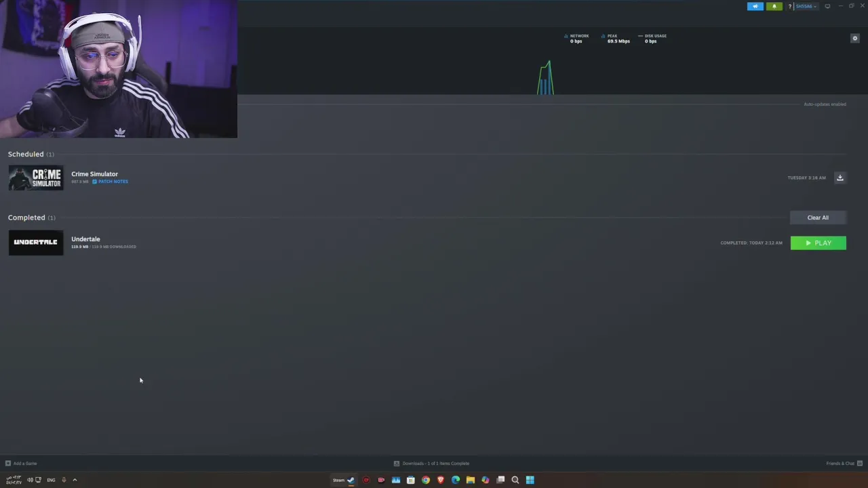
Task: Open taskbar search magnifier
Action: pos(515,480)
